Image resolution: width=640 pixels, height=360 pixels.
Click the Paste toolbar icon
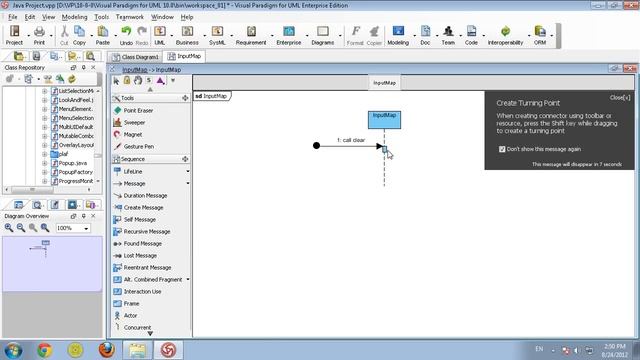point(102,35)
